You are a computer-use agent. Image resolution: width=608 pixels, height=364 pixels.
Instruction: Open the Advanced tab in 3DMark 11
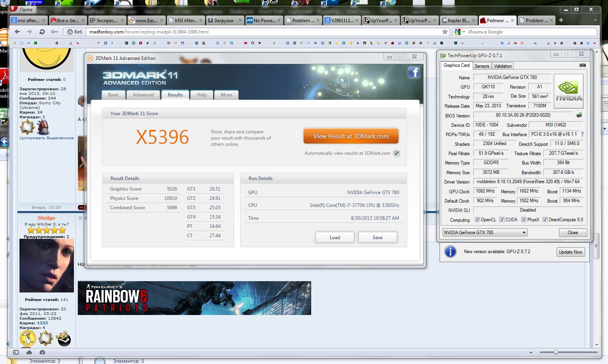pos(143,95)
